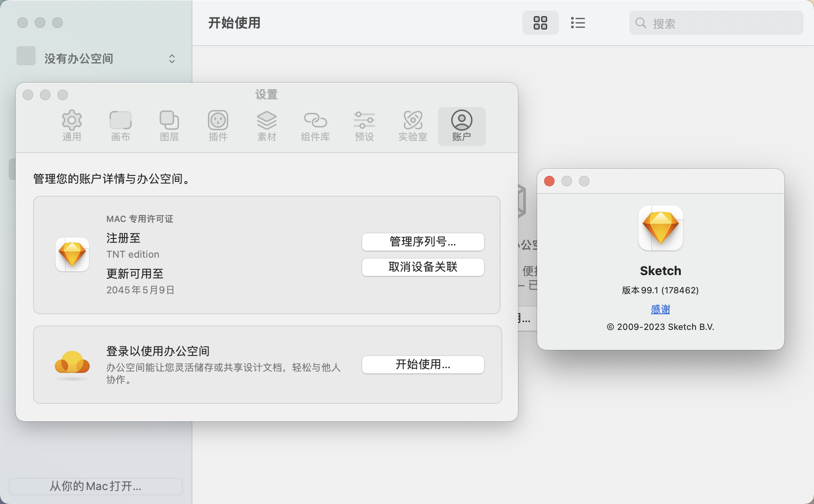Click 取消设备关联 button
This screenshot has width=814, height=504.
click(423, 267)
